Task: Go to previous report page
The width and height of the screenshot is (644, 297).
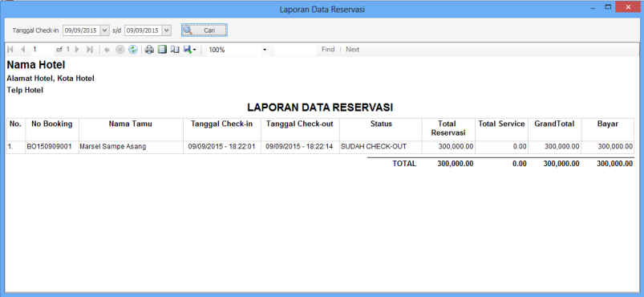Action: tap(22, 49)
